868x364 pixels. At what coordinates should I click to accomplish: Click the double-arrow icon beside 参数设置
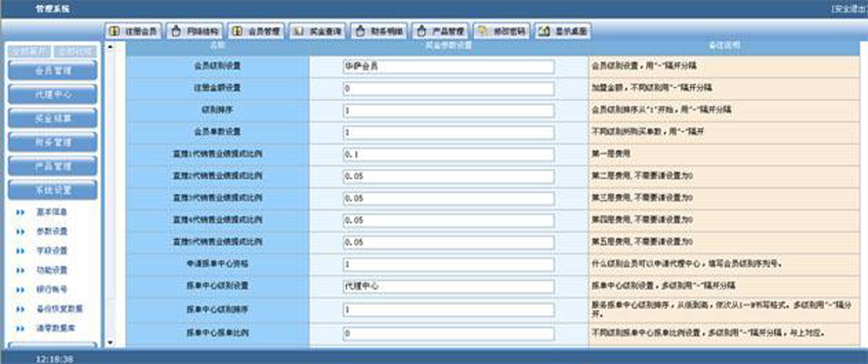[x=21, y=232]
